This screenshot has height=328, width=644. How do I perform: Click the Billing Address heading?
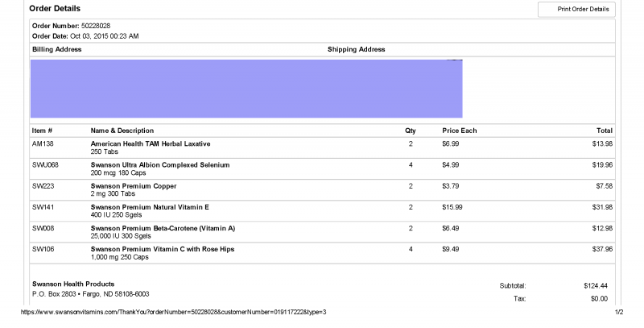[56, 49]
